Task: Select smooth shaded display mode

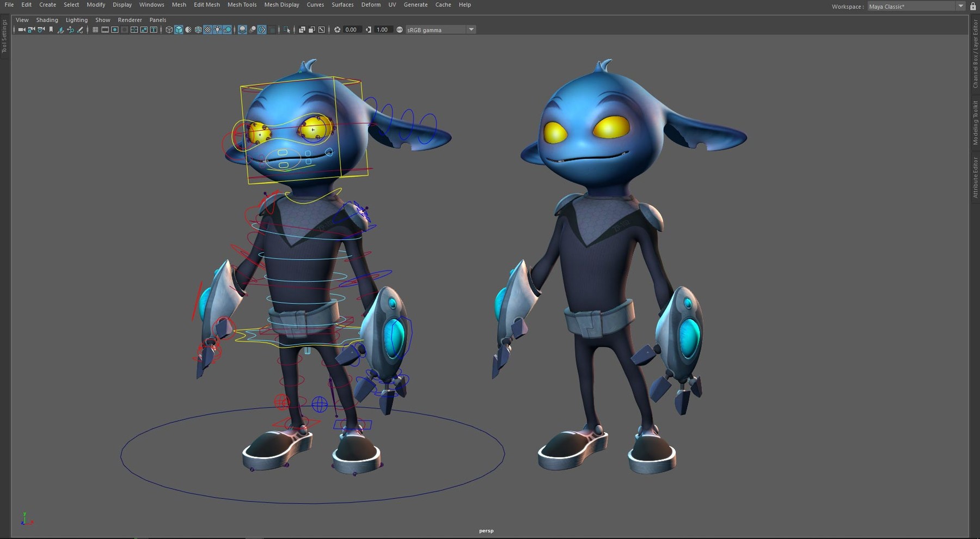Action: tap(179, 29)
